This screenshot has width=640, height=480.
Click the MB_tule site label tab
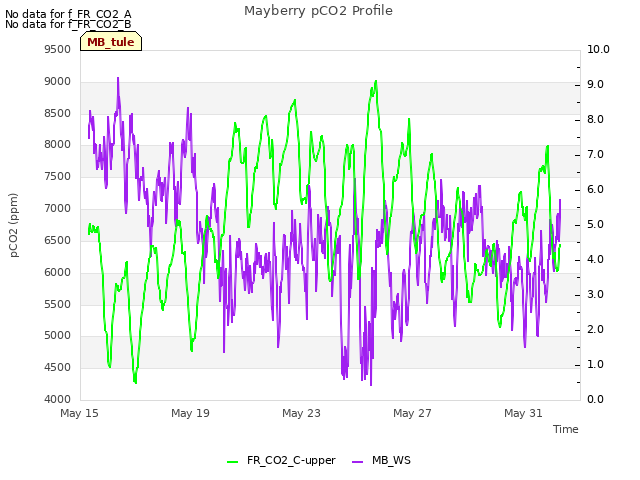coord(111,42)
